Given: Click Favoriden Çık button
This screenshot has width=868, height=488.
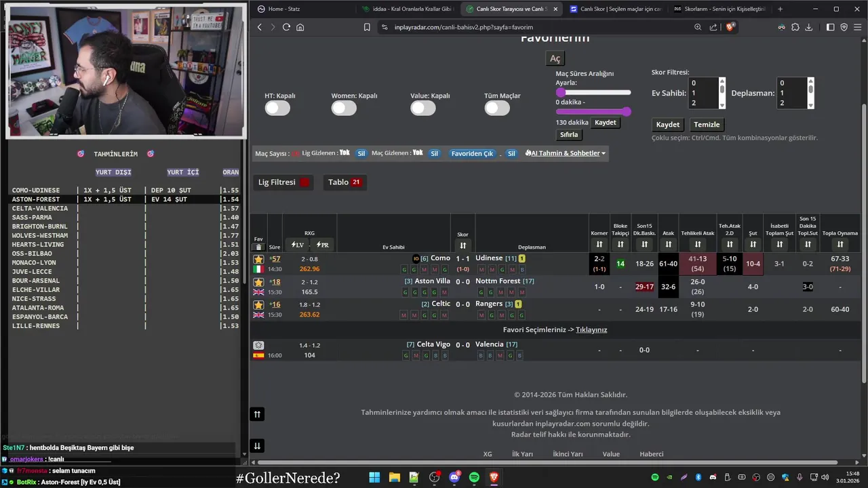Looking at the screenshot, I should tap(472, 153).
